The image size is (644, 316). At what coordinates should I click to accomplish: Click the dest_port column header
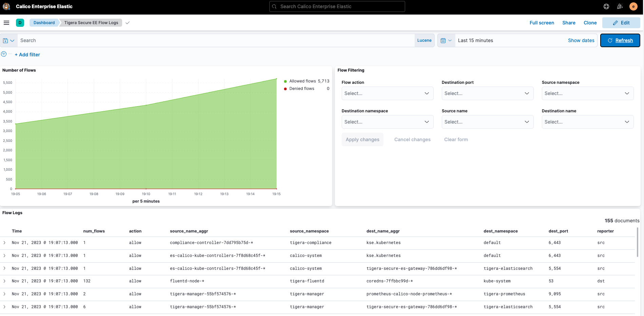pyautogui.click(x=558, y=231)
